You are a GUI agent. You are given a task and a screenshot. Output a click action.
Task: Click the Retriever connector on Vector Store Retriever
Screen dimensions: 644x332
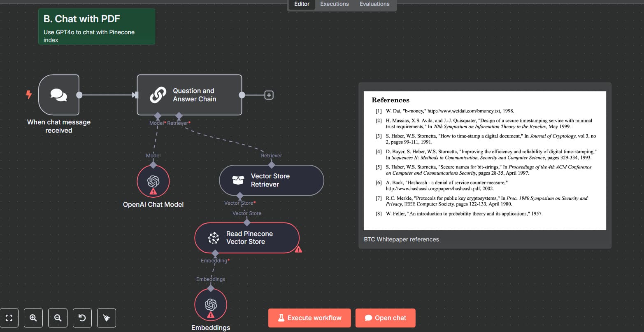(x=271, y=164)
